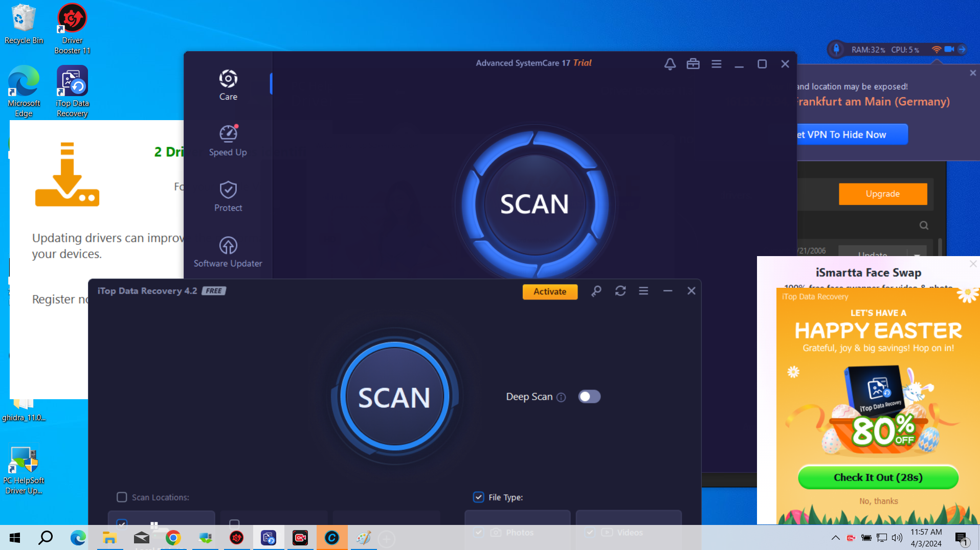Open the menu in iTop Data Recovery titlebar

pyautogui.click(x=643, y=291)
